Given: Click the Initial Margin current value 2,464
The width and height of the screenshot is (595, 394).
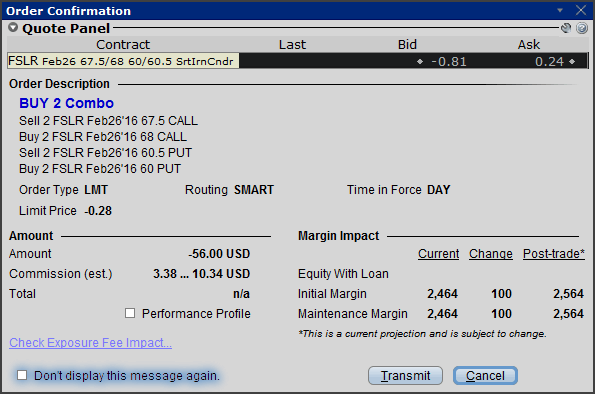Looking at the screenshot, I should coord(442,294).
